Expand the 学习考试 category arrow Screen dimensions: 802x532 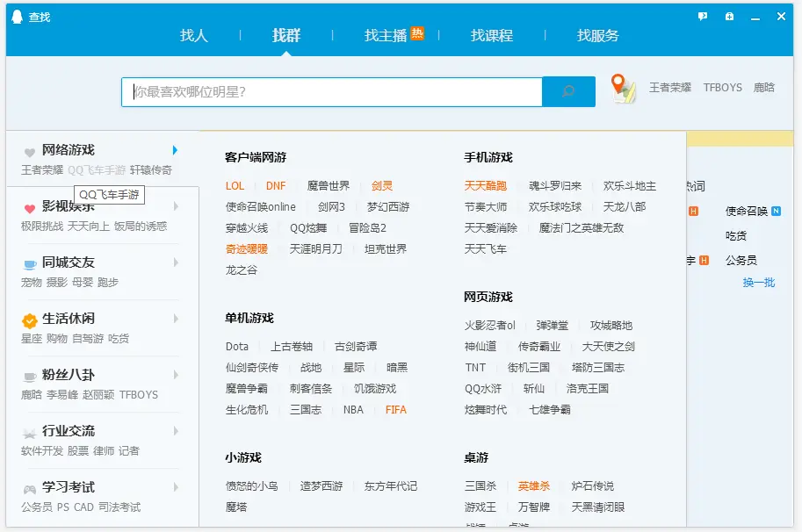click(x=176, y=487)
